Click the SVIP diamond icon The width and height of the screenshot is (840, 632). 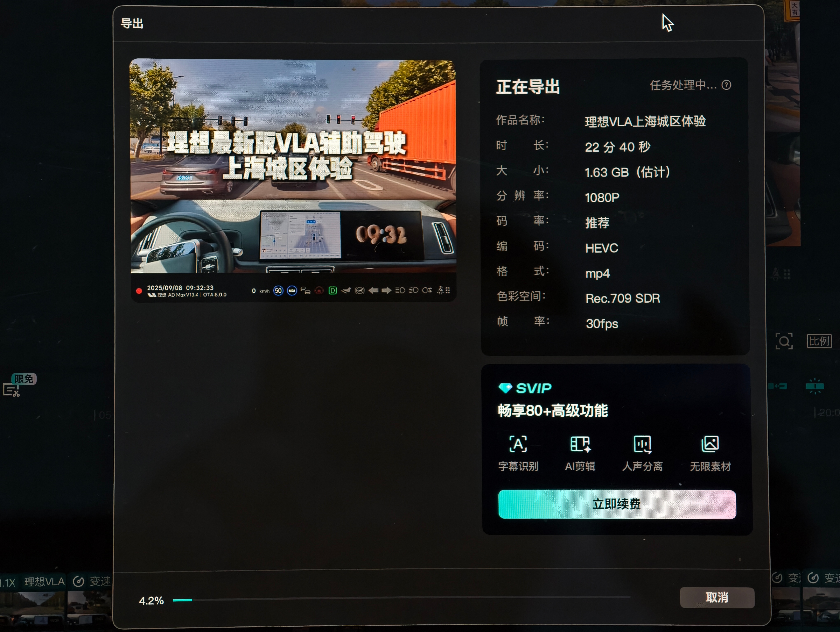505,388
